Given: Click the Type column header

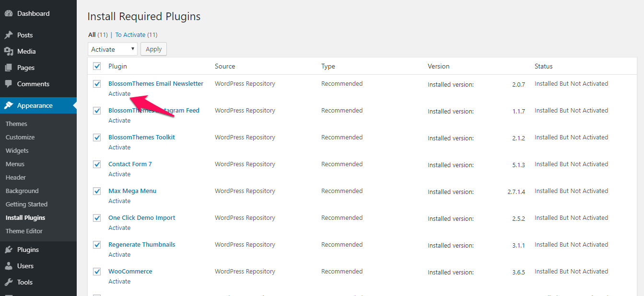Looking at the screenshot, I should 328,66.
